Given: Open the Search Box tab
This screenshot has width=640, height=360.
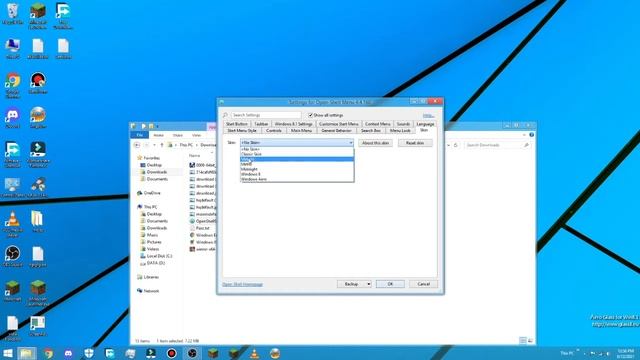Looking at the screenshot, I should (x=371, y=131).
